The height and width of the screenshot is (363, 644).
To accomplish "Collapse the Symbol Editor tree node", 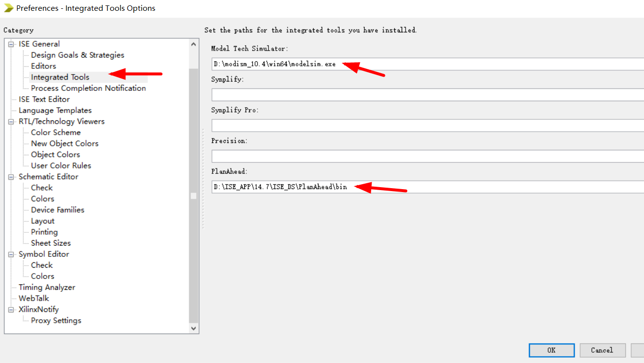I will [10, 254].
